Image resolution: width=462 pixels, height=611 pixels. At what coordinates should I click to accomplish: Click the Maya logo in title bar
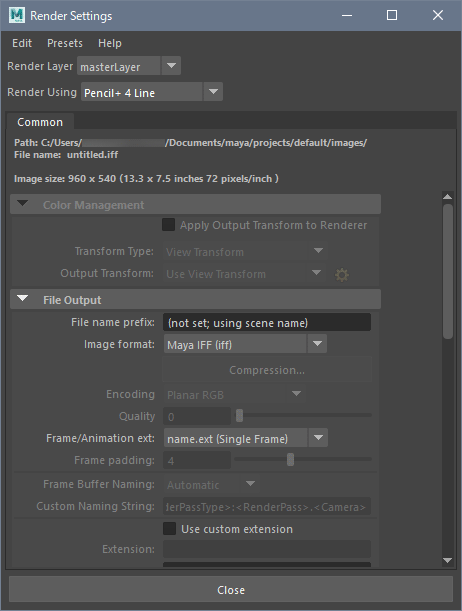(17, 15)
